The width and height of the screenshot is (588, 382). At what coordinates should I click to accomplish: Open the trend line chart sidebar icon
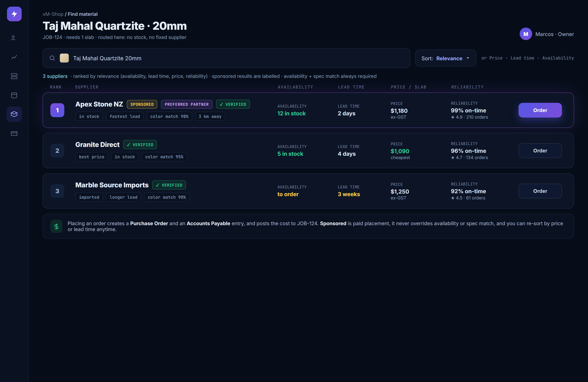click(x=14, y=57)
